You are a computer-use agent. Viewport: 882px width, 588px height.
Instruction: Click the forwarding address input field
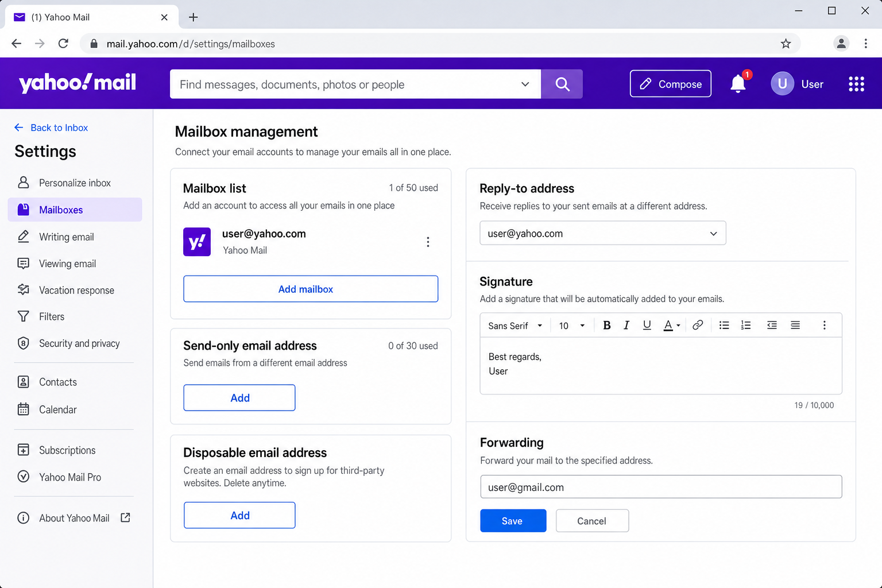coord(661,487)
